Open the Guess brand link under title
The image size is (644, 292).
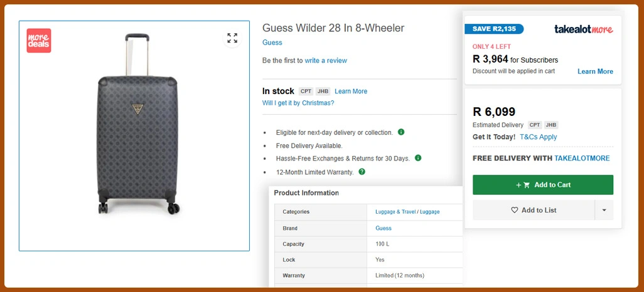pyautogui.click(x=272, y=43)
